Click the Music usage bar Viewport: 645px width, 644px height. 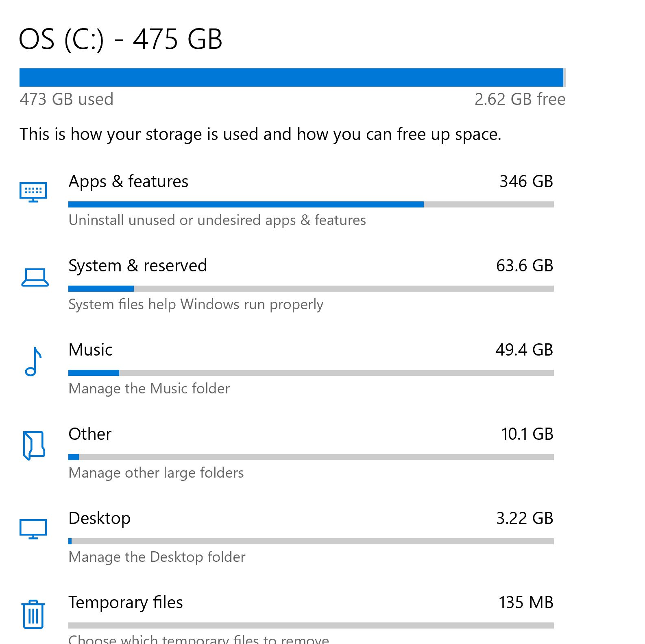[x=311, y=373]
